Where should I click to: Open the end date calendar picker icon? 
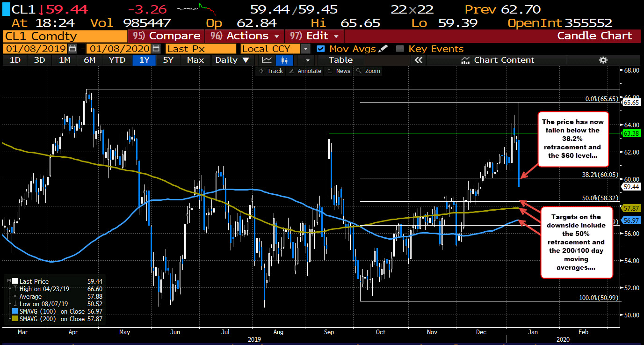tap(156, 49)
